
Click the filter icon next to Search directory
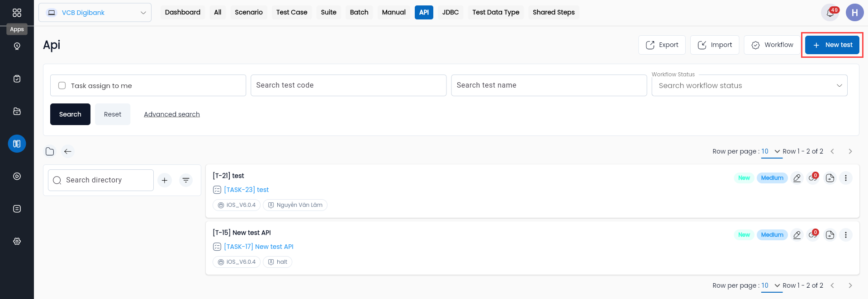point(186,180)
